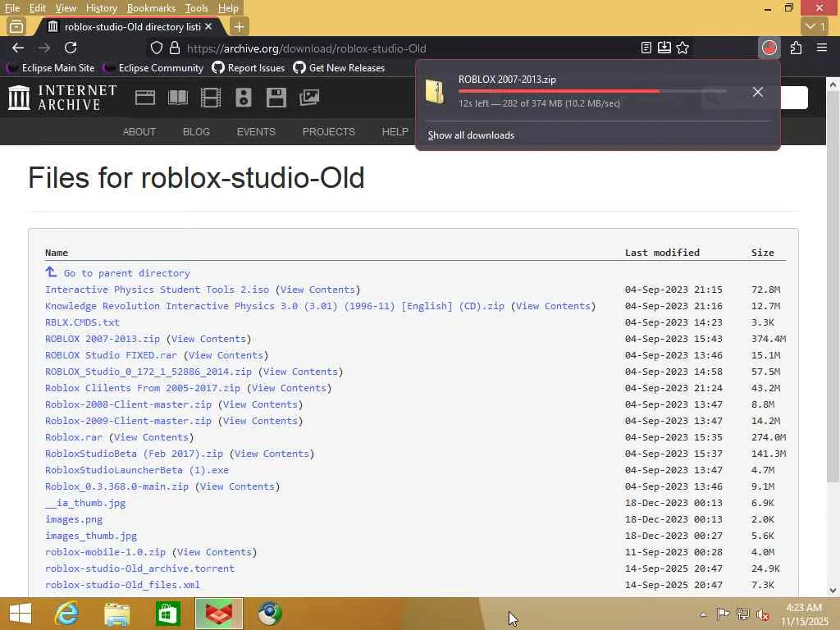The width and height of the screenshot is (840, 630).
Task: Go back with the browser back arrow
Action: tap(18, 48)
